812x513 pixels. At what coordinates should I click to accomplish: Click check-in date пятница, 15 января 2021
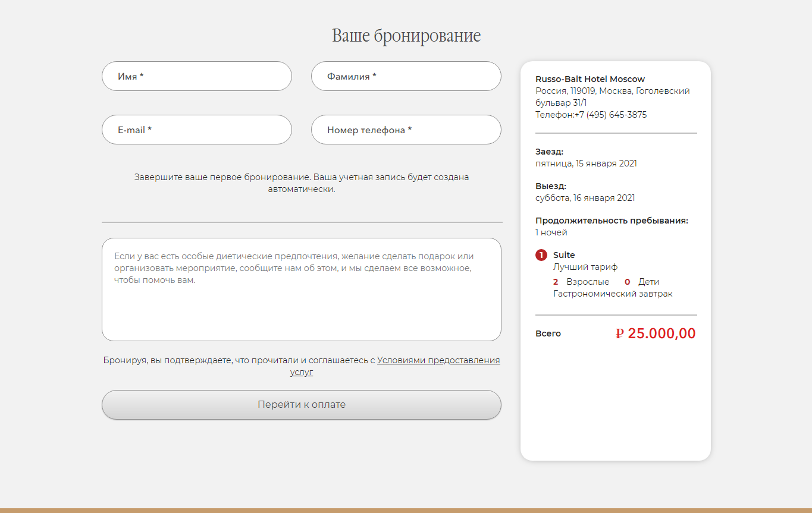(x=586, y=163)
